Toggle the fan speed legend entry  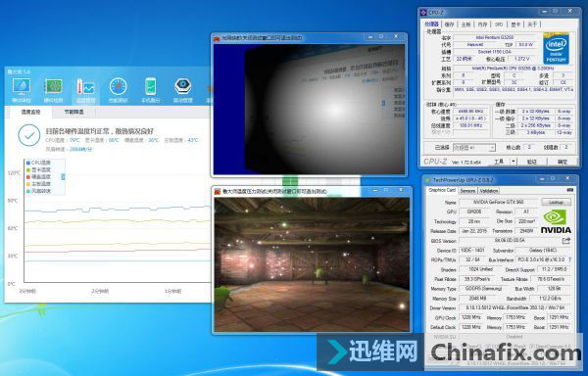(38, 191)
